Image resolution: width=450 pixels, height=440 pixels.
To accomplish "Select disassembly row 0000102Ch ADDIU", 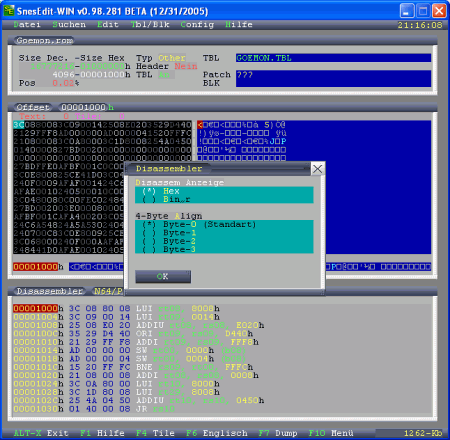I will pyautogui.click(x=139, y=400).
